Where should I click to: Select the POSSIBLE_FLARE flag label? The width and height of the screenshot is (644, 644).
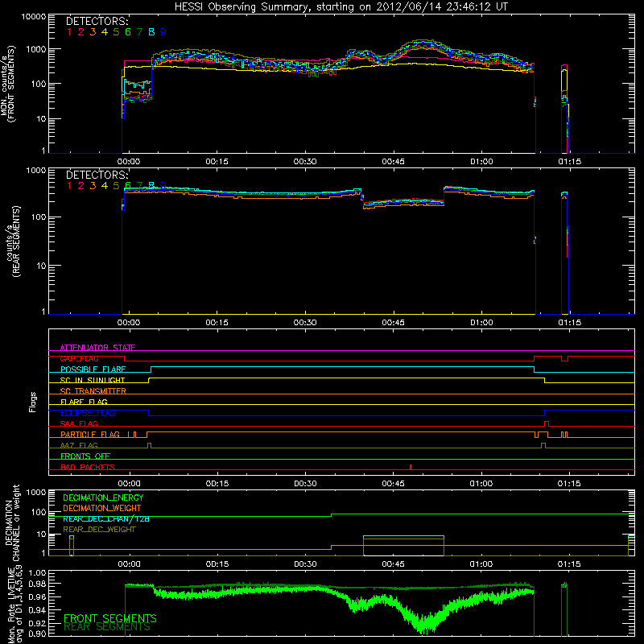click(93, 369)
